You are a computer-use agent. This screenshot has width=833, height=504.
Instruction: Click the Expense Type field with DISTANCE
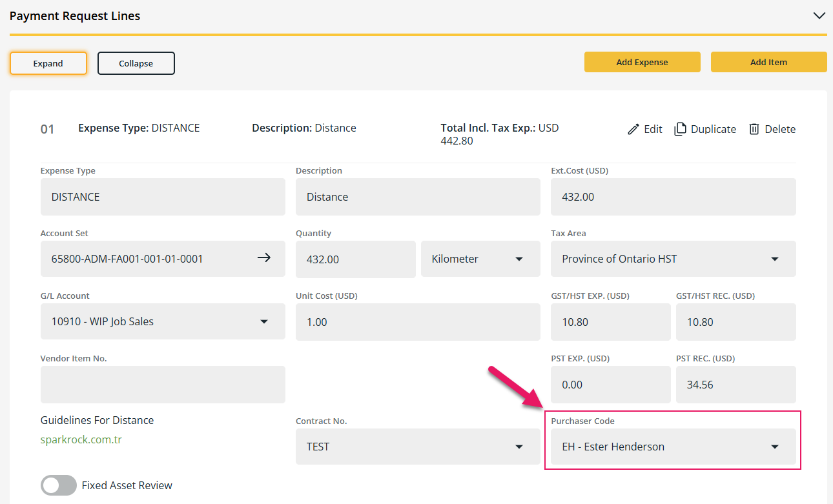(163, 197)
